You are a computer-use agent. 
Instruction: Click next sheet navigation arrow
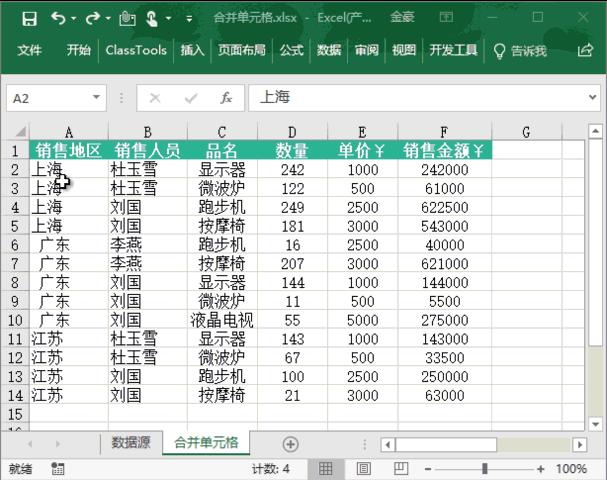pos(58,444)
